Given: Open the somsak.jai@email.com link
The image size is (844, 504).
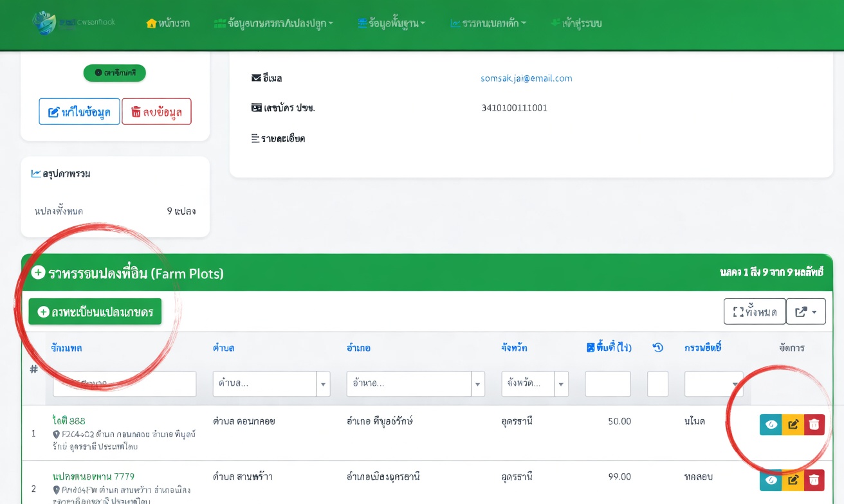Looking at the screenshot, I should pos(526,78).
